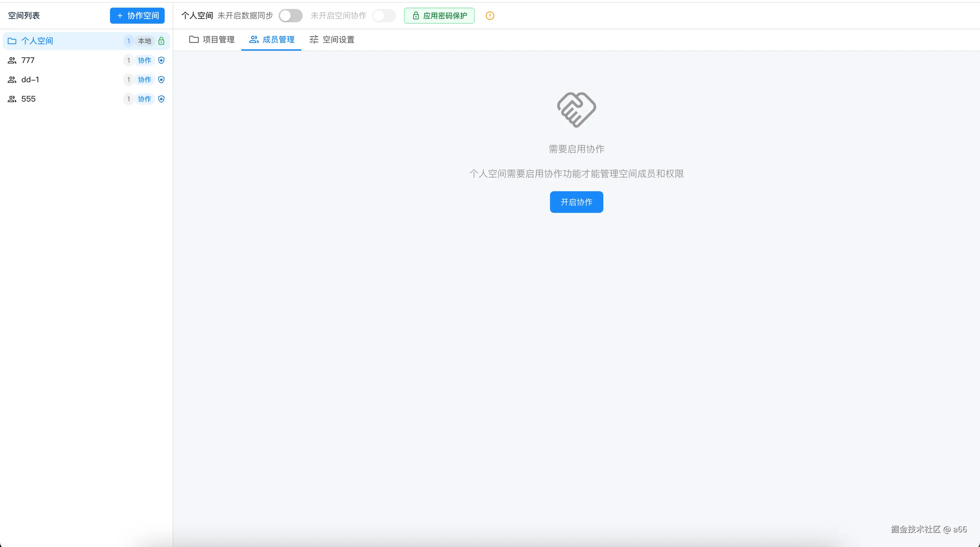Viewport: 980px width, 547px height.
Task: Open the dd-1 collaboration space
Action: point(30,80)
